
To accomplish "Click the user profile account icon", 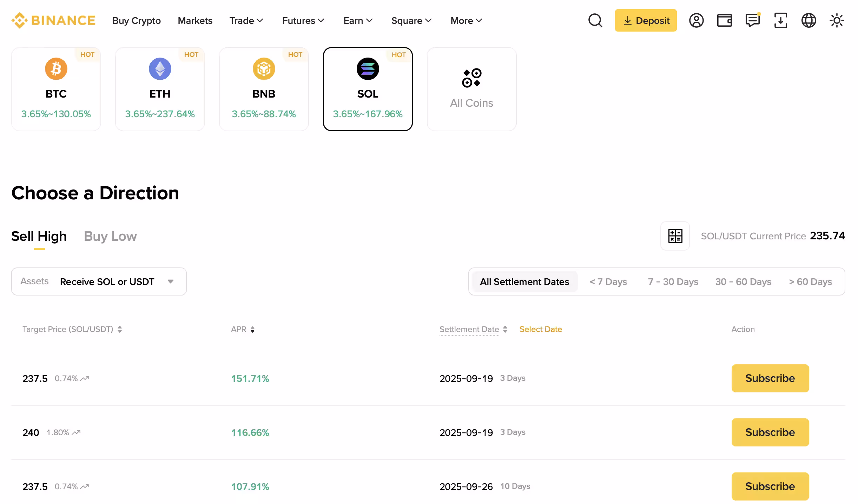I will tap(696, 20).
